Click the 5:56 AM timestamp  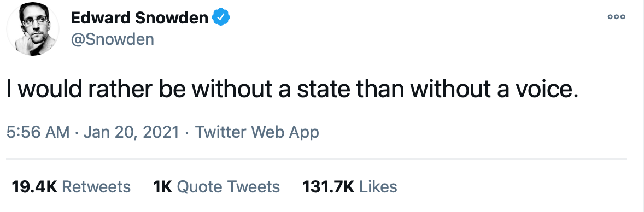38,132
